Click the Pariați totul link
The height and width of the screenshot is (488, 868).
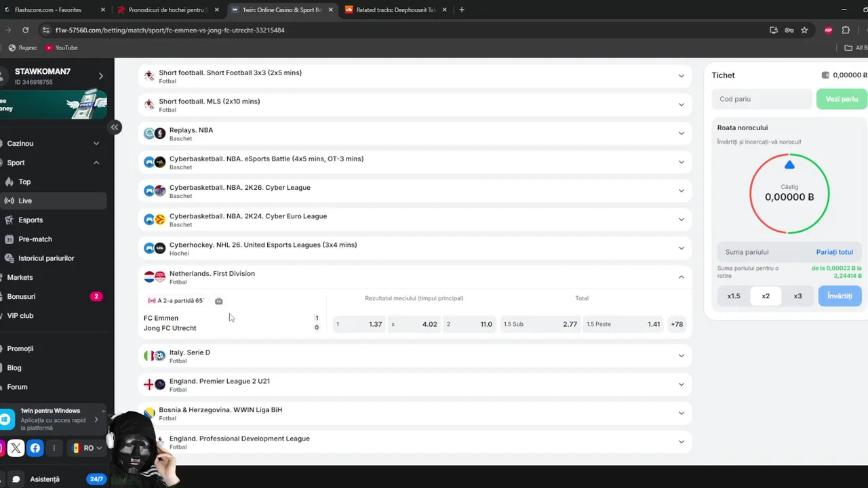pos(835,252)
